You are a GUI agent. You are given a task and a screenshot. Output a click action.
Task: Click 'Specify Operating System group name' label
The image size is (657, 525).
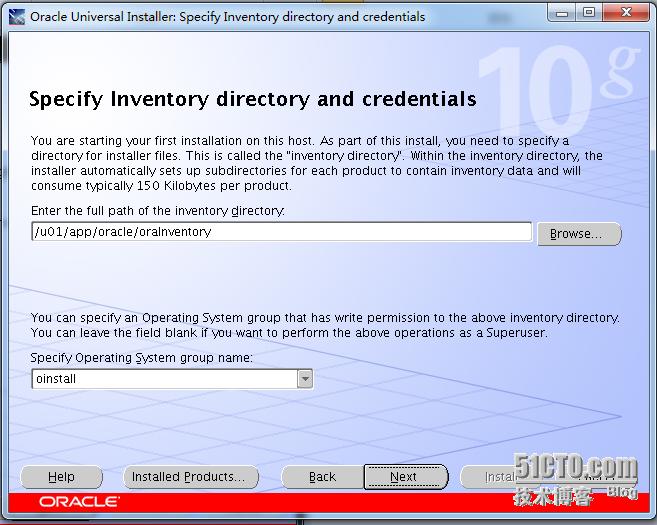142,358
